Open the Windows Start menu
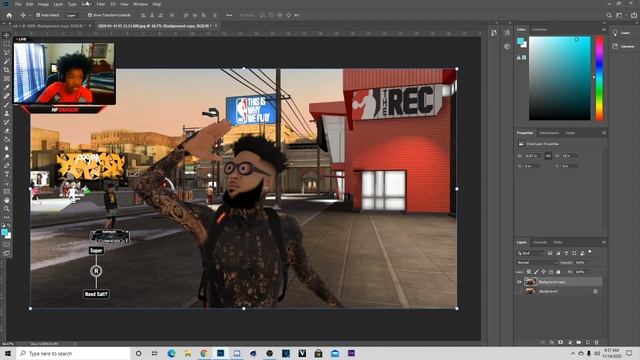Viewport: 640px width, 360px height. click(8, 353)
